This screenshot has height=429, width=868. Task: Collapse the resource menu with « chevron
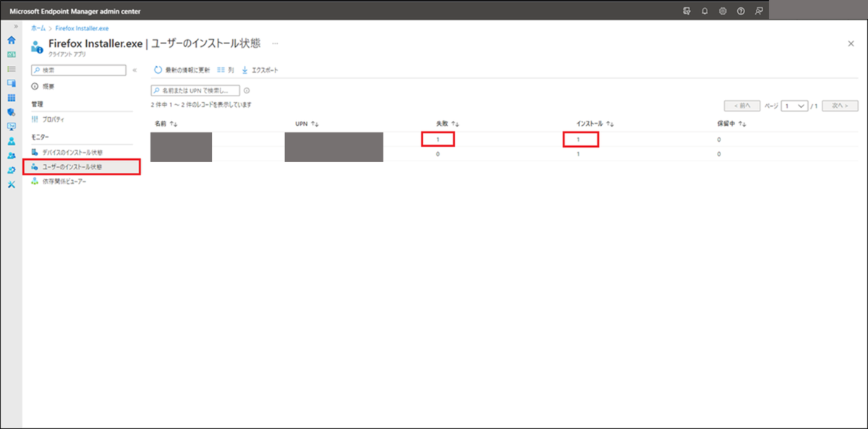[x=135, y=70]
